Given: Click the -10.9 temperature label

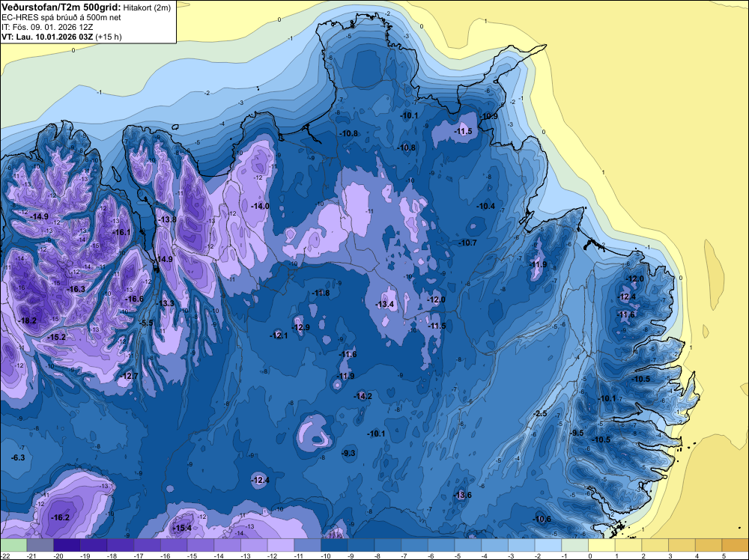Looking at the screenshot, I should (488, 117).
